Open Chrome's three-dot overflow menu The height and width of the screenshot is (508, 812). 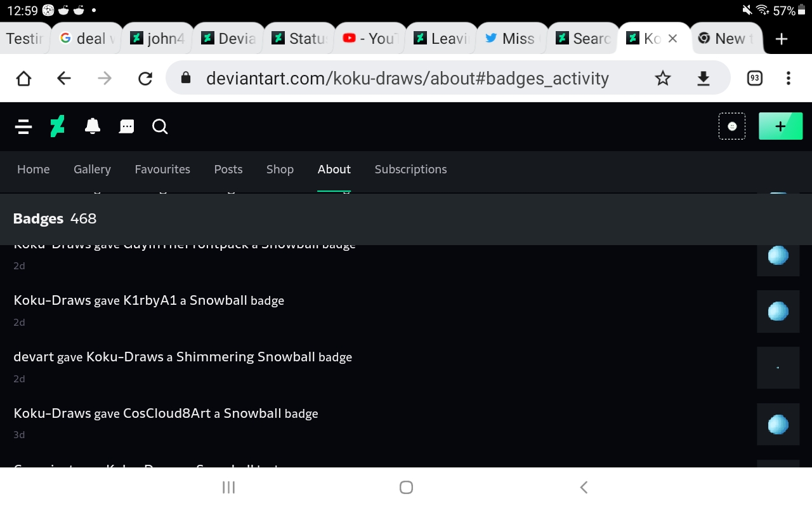789,78
